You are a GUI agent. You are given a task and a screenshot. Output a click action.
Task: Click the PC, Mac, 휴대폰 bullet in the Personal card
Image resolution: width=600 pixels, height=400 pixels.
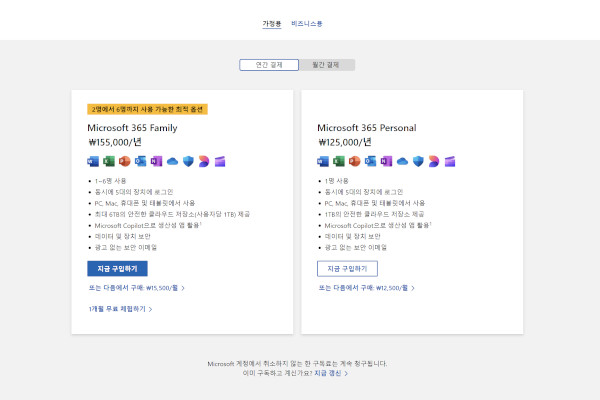pos(375,203)
